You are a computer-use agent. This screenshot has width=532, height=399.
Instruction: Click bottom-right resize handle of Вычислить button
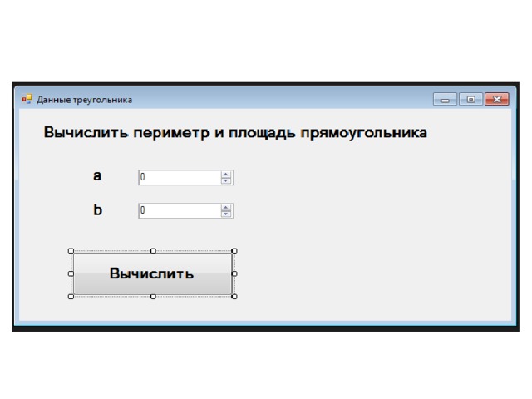pyautogui.click(x=234, y=297)
